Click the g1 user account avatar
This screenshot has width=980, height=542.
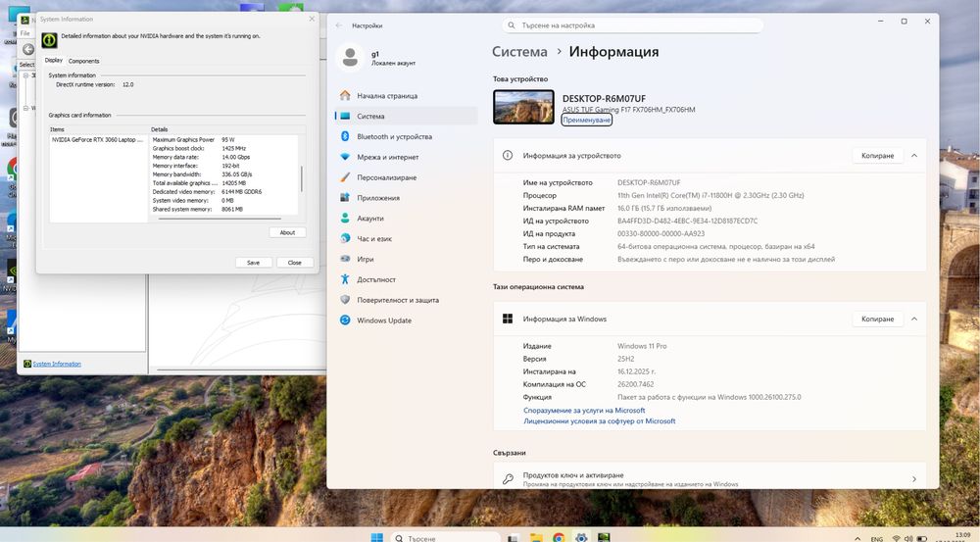[350, 58]
